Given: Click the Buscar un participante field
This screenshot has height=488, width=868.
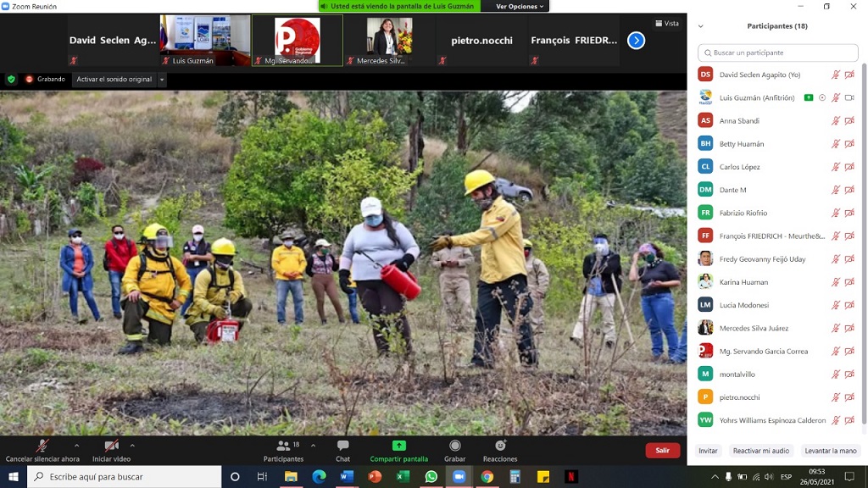Looking at the screenshot, I should pyautogui.click(x=778, y=53).
